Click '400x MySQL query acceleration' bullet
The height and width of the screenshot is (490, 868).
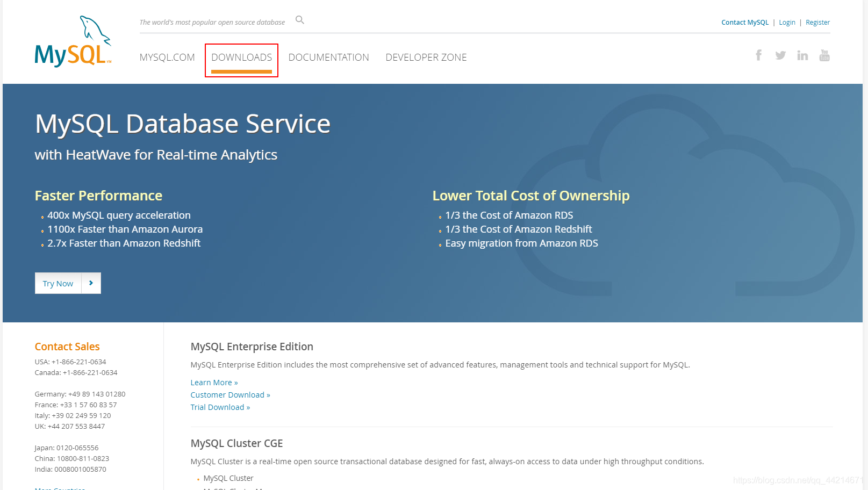pos(119,215)
